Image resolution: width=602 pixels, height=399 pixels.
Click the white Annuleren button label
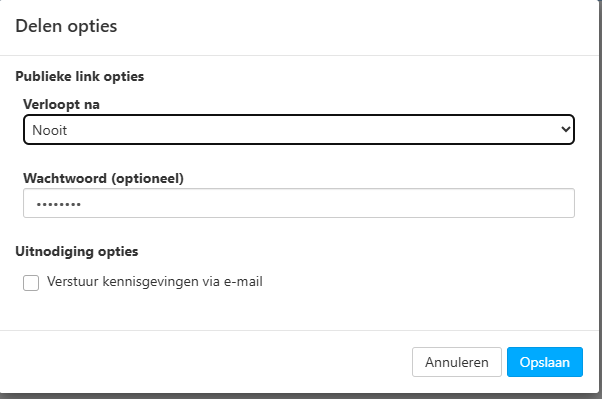[456, 362]
